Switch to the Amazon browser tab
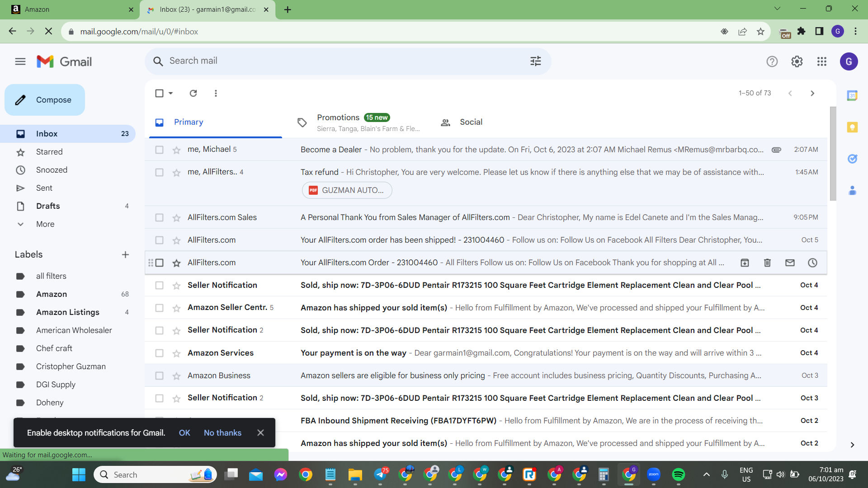 click(70, 9)
